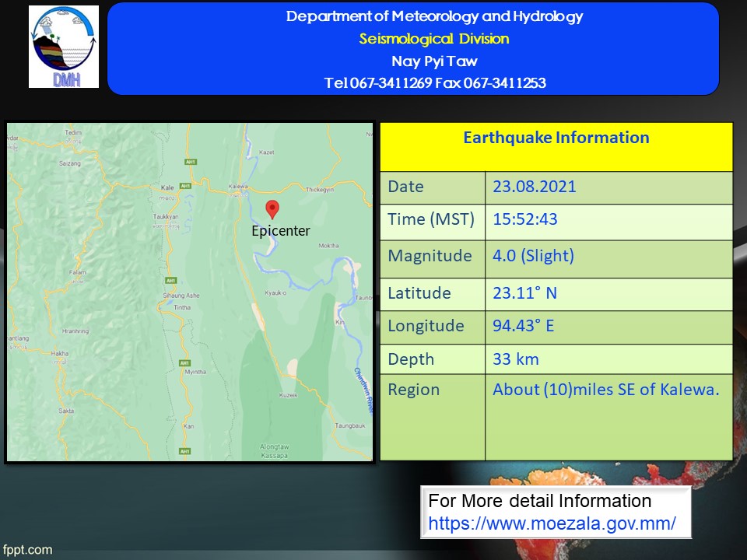This screenshot has width=747, height=560.
Task: Click the Saizang label on the map
Action: [x=69, y=163]
